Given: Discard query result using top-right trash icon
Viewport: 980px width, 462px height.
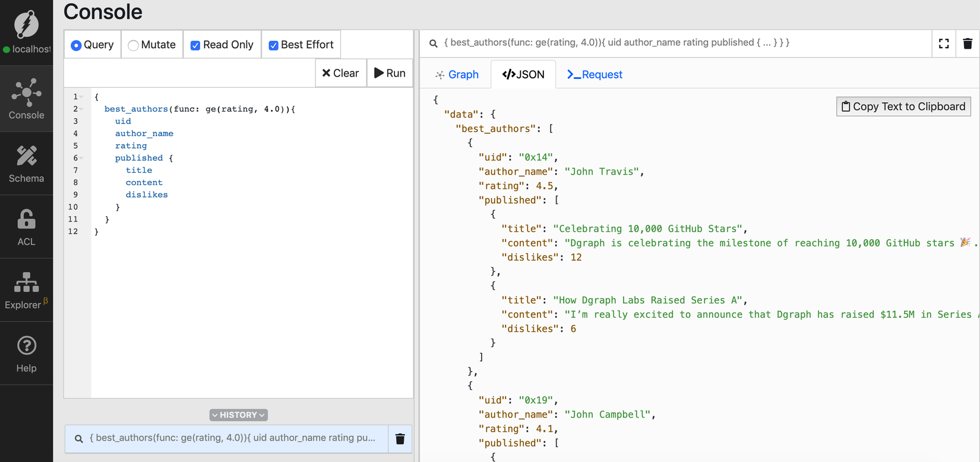Looking at the screenshot, I should [x=968, y=43].
